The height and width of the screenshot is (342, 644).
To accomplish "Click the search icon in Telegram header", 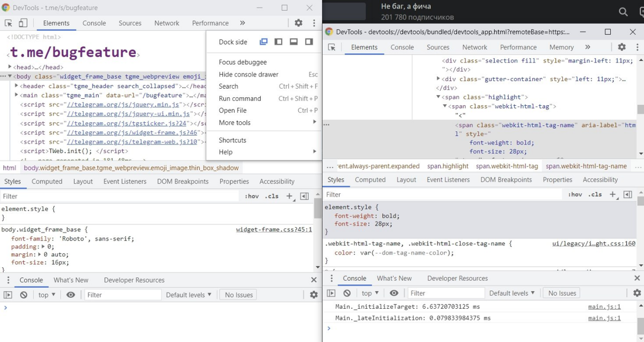I will (x=623, y=12).
